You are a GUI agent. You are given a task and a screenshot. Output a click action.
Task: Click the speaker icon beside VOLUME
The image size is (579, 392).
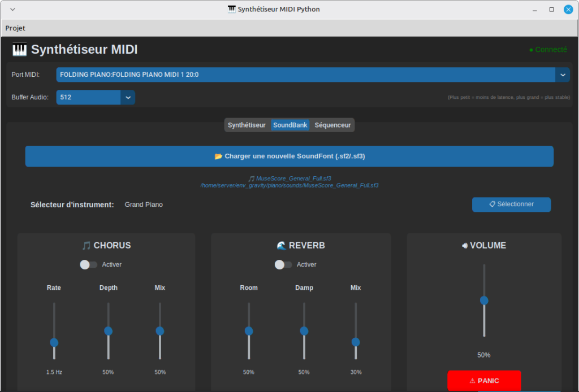click(465, 246)
